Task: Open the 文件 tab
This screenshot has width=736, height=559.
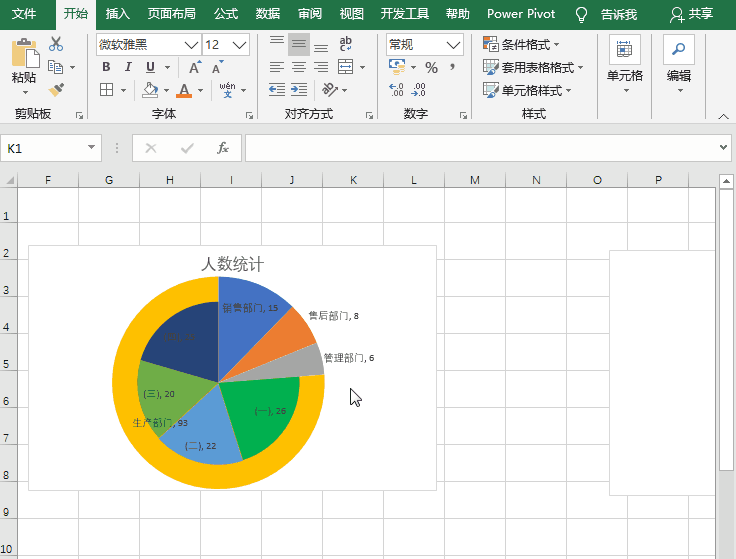Action: (23, 14)
